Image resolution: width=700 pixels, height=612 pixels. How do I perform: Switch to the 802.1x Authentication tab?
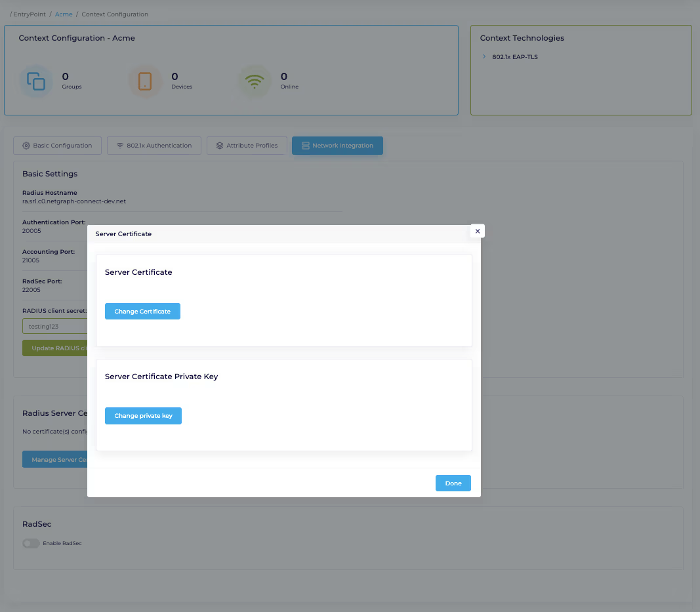click(x=154, y=146)
